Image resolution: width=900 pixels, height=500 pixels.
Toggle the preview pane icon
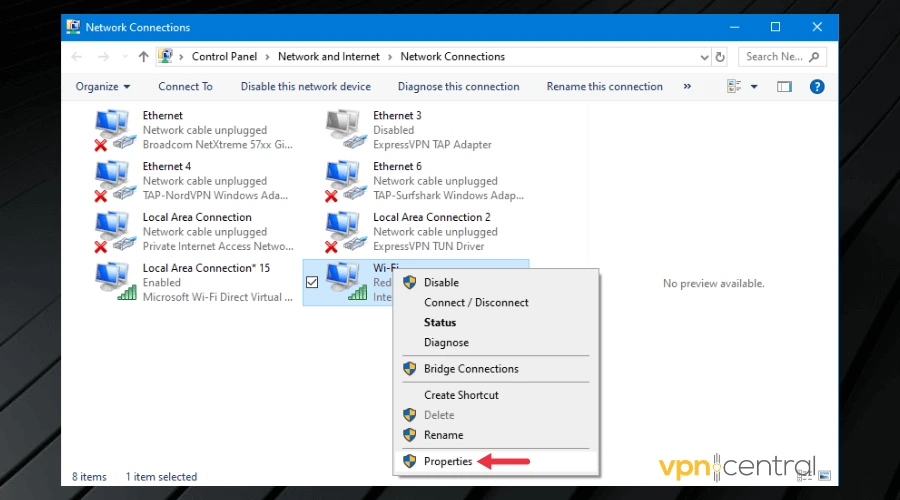click(785, 87)
